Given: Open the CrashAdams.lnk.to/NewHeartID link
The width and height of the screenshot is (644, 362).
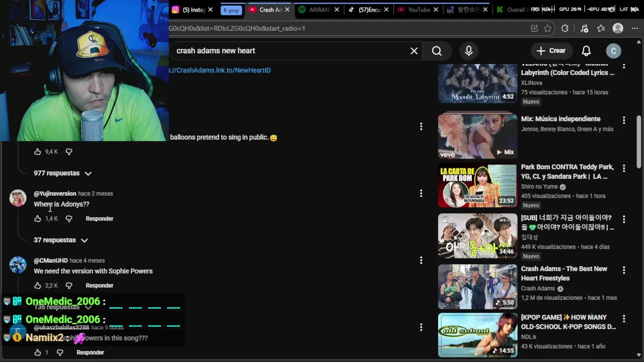Looking at the screenshot, I should [x=220, y=70].
